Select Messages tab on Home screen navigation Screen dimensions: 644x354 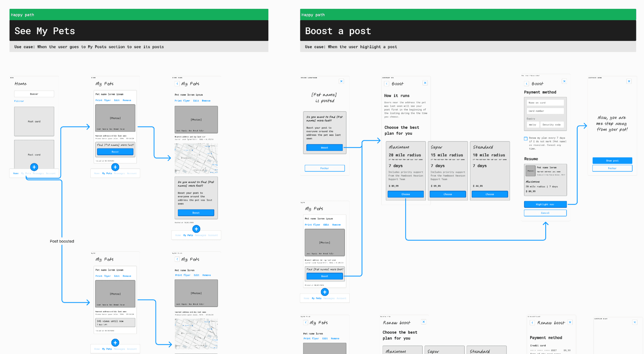[x=38, y=173]
